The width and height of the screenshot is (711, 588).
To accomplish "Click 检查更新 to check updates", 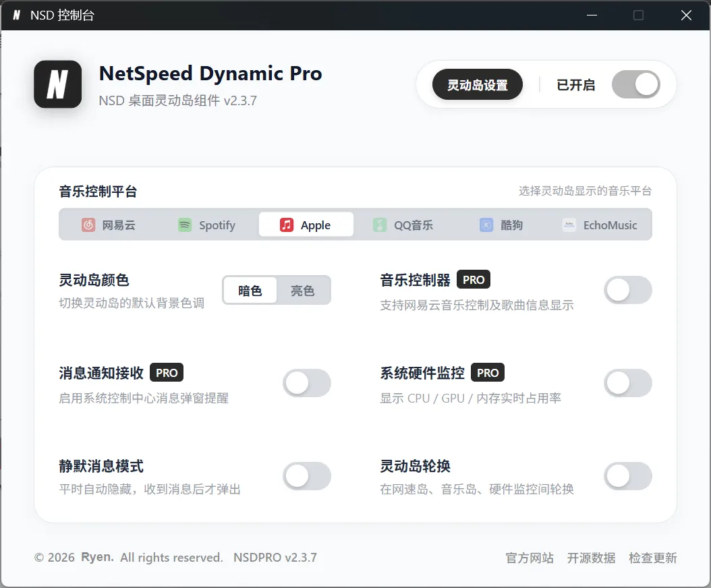I will (x=653, y=558).
